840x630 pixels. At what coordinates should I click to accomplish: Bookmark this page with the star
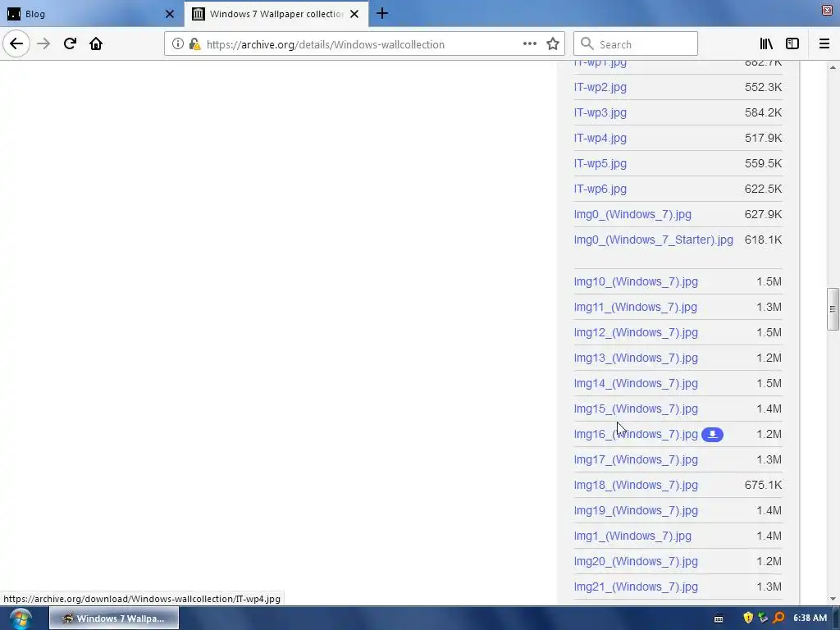point(553,44)
